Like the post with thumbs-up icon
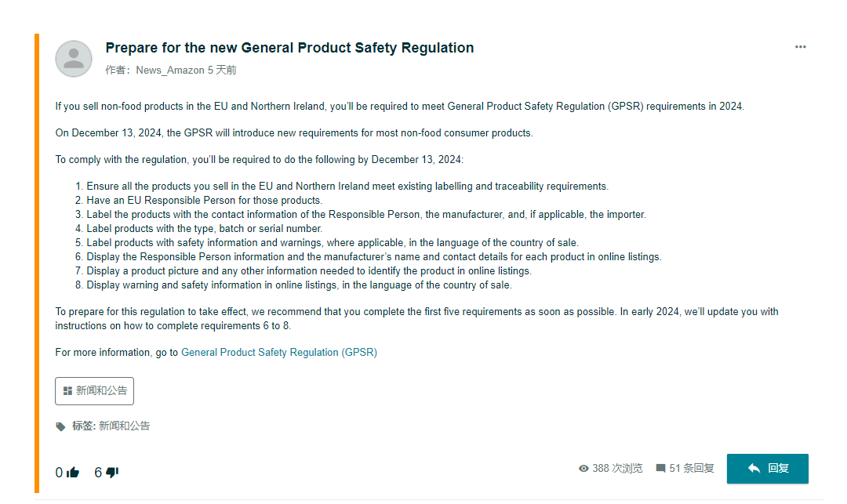 [73, 473]
